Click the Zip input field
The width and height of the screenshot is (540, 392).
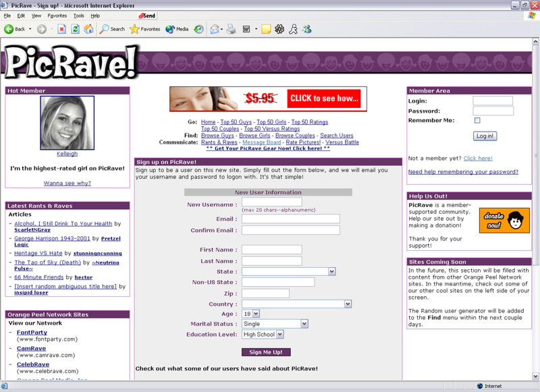[x=265, y=293]
